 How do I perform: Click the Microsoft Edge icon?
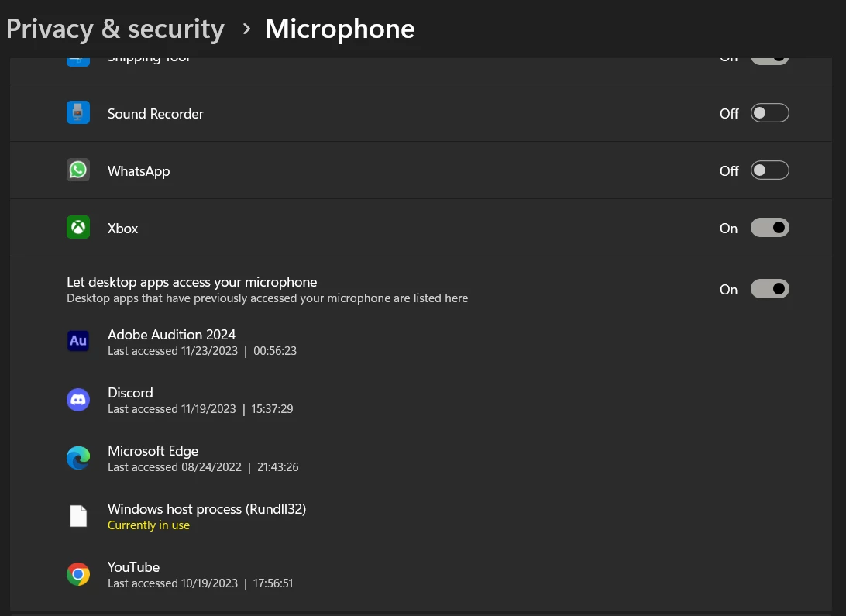[x=78, y=458]
